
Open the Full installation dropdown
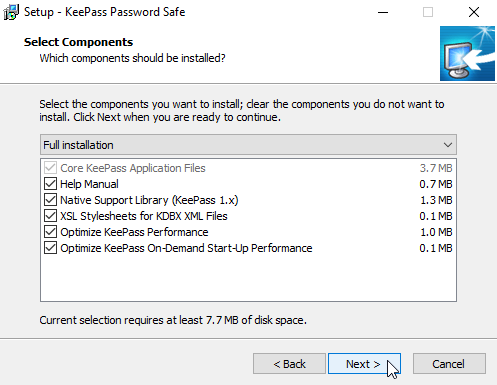(x=248, y=145)
